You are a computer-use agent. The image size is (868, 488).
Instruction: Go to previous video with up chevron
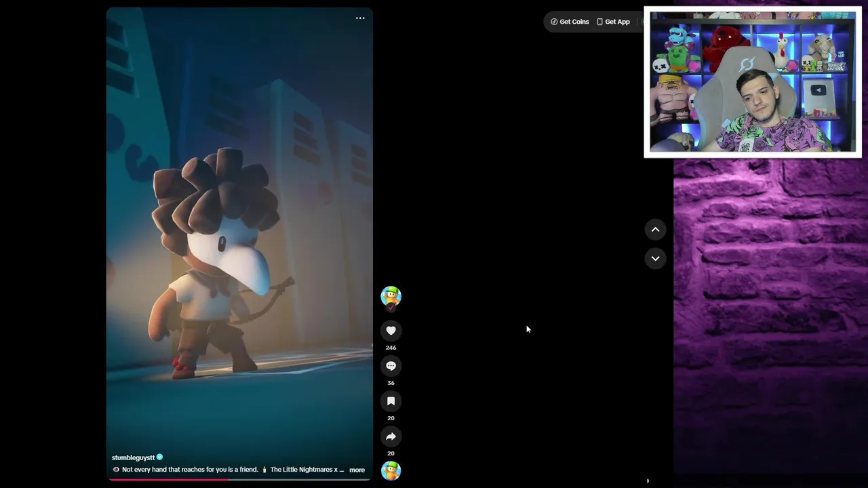[x=655, y=230]
